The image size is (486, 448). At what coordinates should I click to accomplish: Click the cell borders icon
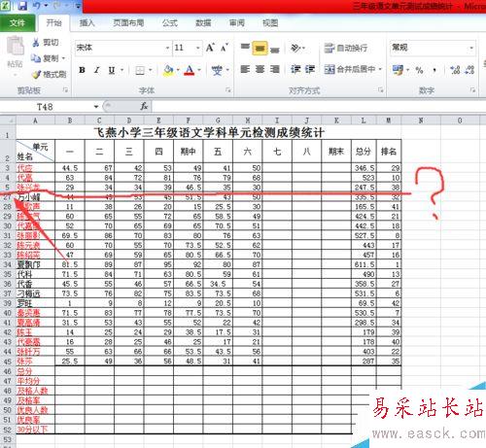pyautogui.click(x=140, y=70)
